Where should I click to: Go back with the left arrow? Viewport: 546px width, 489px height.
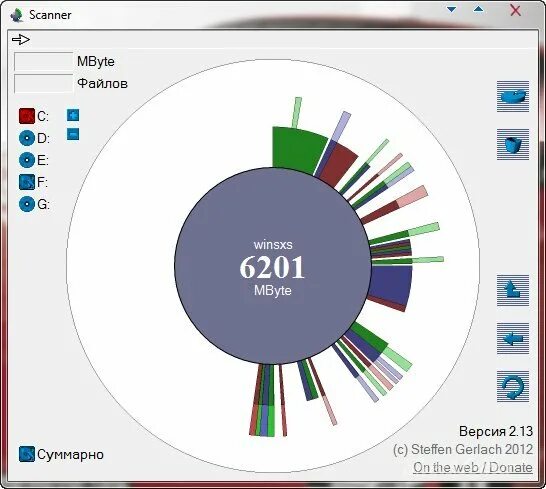[513, 338]
